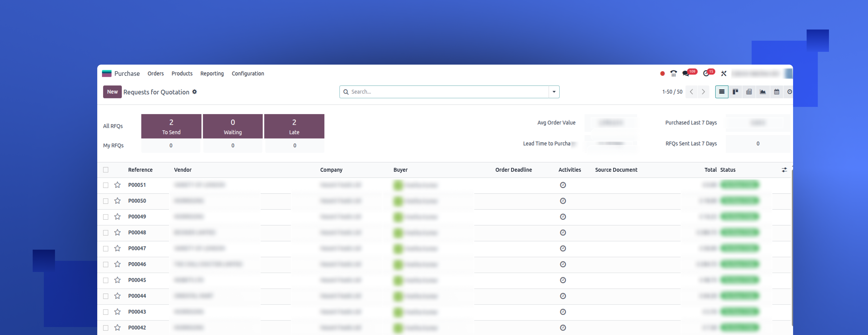Screen dimensions: 868x335
Task: Star the P00051 order as favorite
Action: pyautogui.click(x=117, y=185)
